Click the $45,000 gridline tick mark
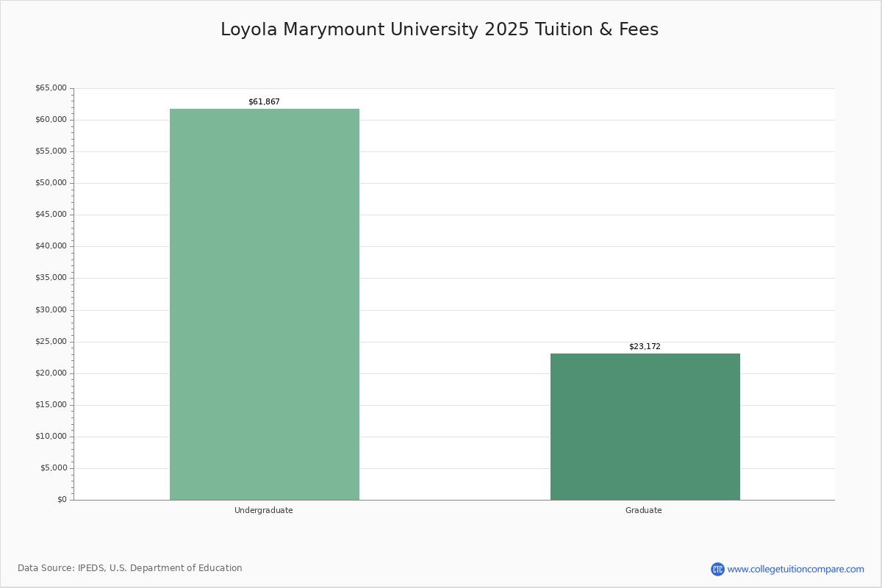 [x=71, y=214]
